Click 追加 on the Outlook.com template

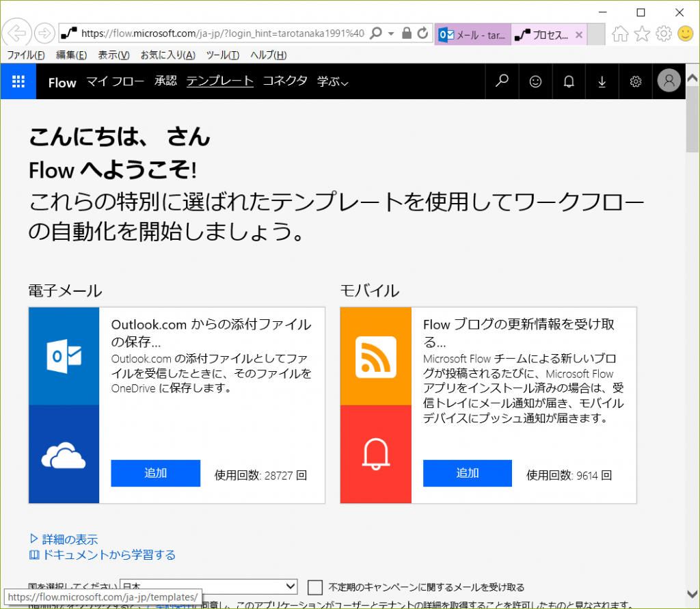[x=155, y=473]
